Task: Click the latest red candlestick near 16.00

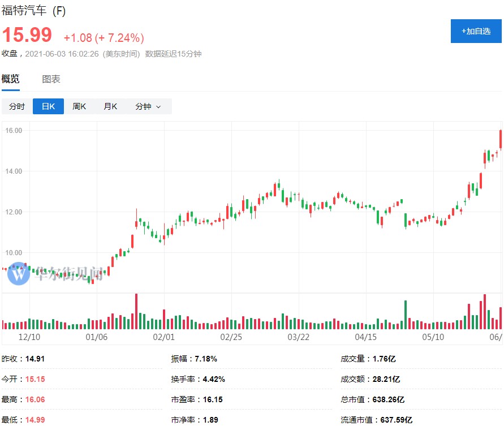Action: (x=501, y=140)
